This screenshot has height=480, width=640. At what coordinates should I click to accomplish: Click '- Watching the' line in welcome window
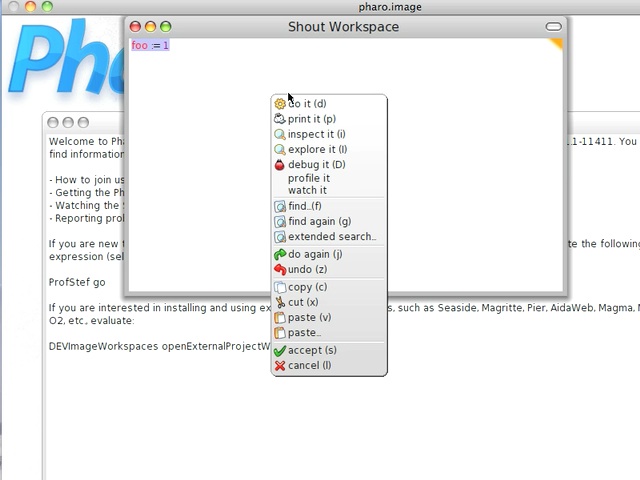coord(87,205)
